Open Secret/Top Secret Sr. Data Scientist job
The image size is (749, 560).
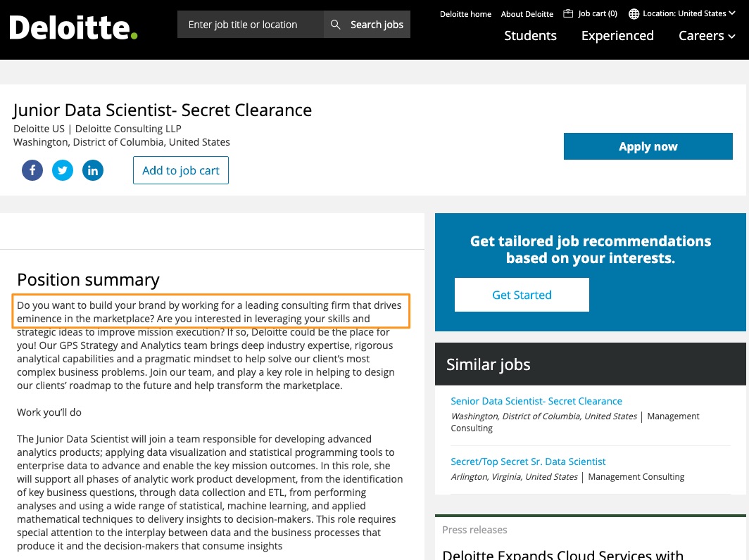click(528, 462)
